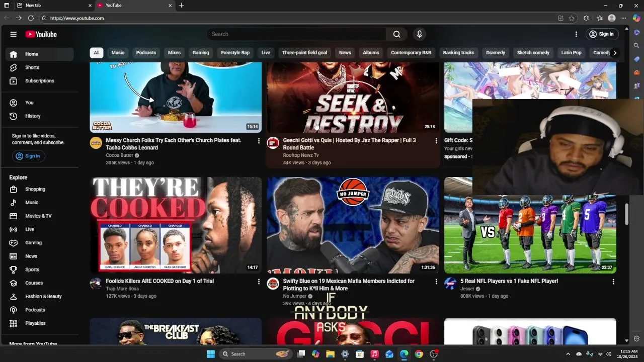Open No Jumper channel name link
The image size is (644, 362).
pos(294,297)
